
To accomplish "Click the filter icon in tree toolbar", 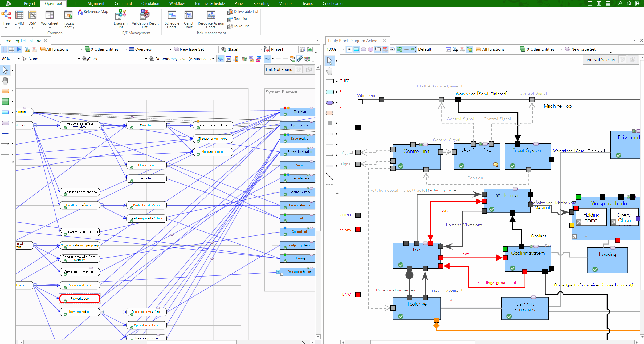I will pos(27,49).
